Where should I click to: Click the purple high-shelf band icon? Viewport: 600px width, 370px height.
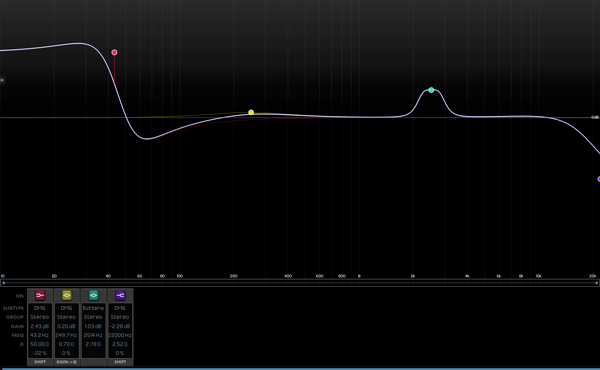tap(120, 295)
